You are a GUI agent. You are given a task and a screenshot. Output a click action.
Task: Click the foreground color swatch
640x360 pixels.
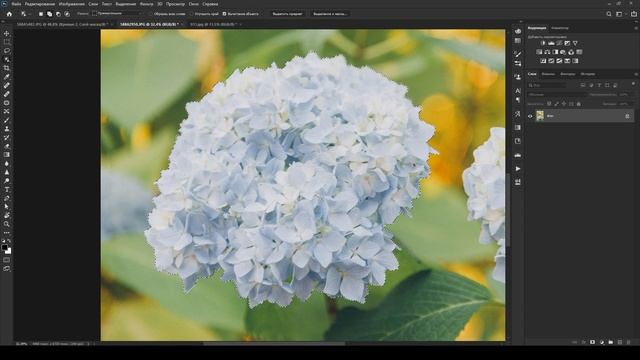coord(4,247)
